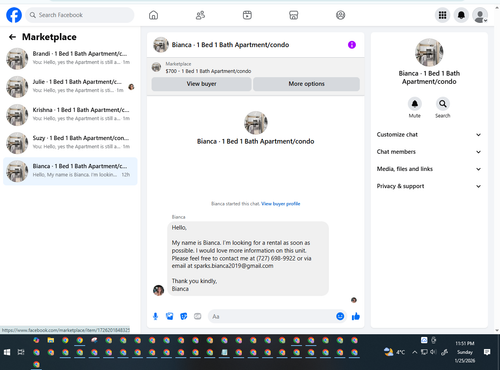Open the emoji picker smiley

point(340,316)
